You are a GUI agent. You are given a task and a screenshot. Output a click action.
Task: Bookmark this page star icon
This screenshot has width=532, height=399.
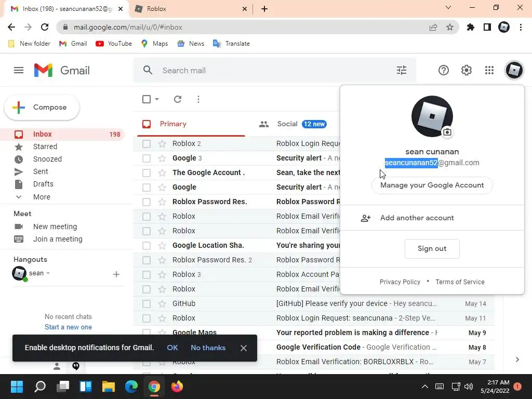449,27
